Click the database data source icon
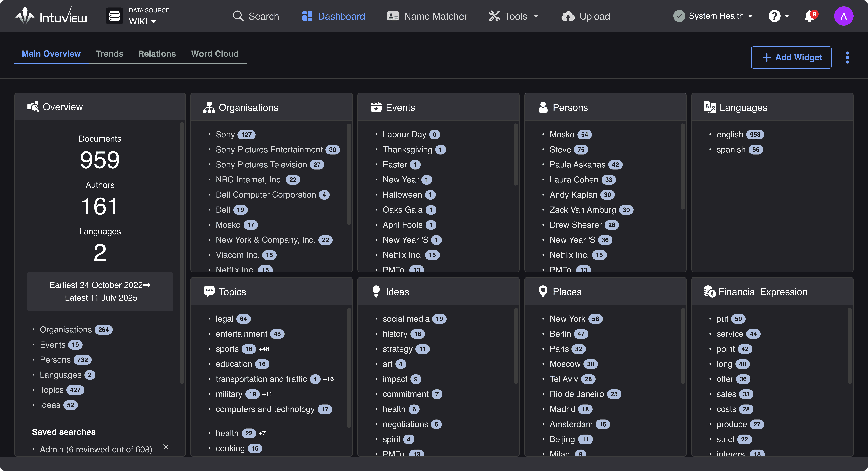 pyautogui.click(x=114, y=16)
